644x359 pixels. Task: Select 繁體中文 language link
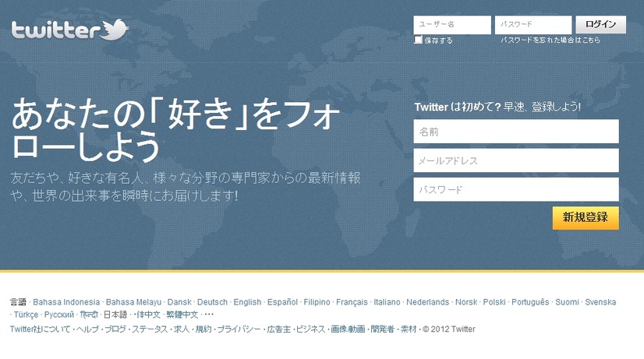(182, 315)
